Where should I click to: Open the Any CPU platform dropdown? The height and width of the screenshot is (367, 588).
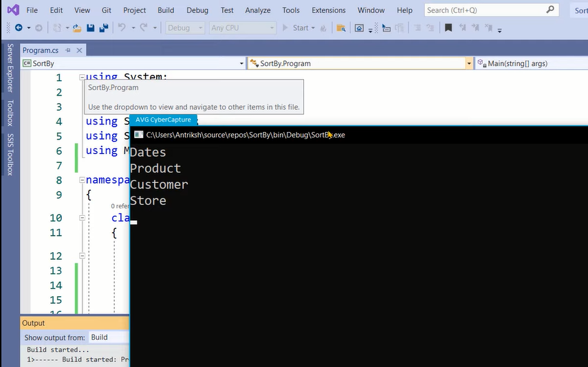tap(242, 28)
